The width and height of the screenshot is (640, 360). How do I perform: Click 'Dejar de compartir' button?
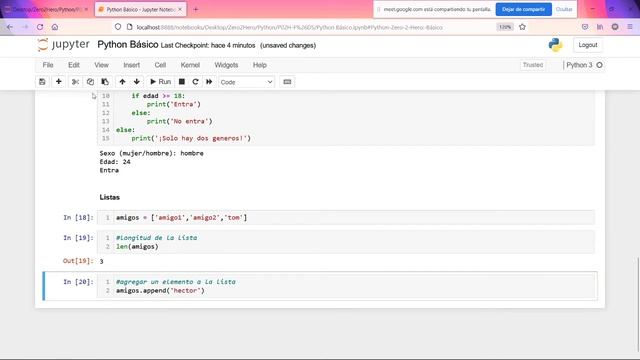click(x=523, y=9)
